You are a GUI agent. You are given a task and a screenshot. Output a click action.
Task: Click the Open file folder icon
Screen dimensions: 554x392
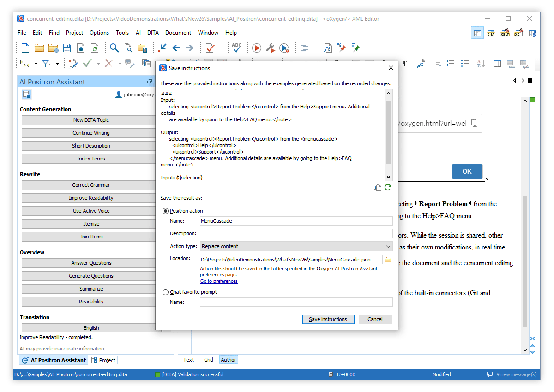coord(39,48)
